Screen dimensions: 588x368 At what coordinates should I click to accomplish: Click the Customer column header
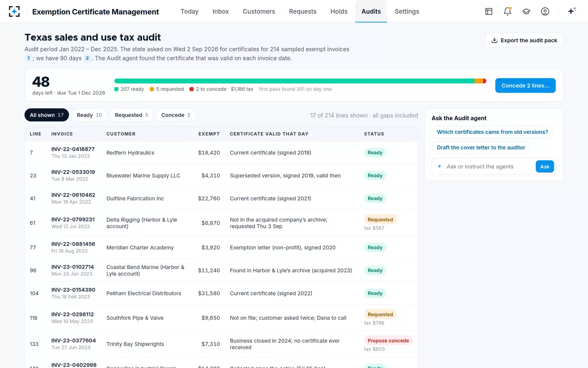coord(121,134)
